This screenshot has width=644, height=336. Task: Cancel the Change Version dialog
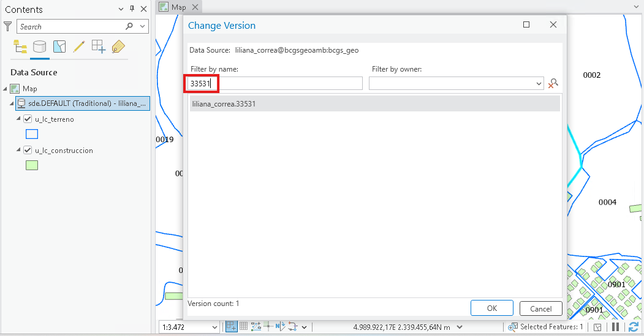541,308
